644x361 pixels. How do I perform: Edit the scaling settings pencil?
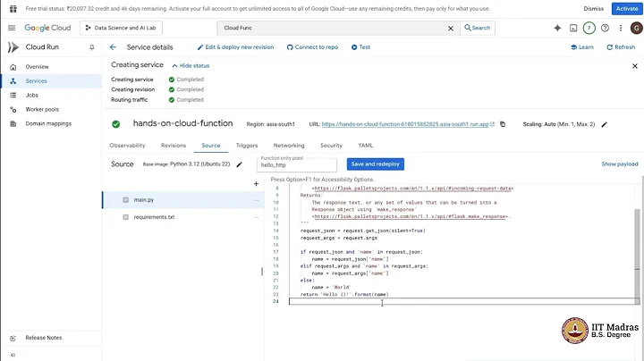tap(604, 124)
